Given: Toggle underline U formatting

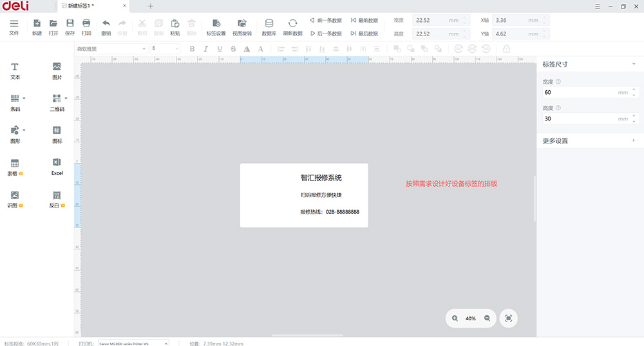Looking at the screenshot, I should (x=220, y=49).
